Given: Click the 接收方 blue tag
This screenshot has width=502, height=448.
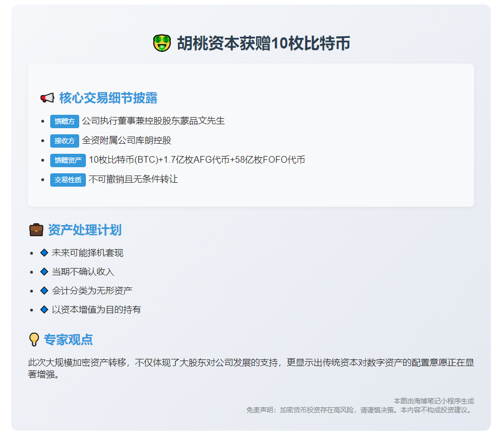Looking at the screenshot, I should [65, 140].
